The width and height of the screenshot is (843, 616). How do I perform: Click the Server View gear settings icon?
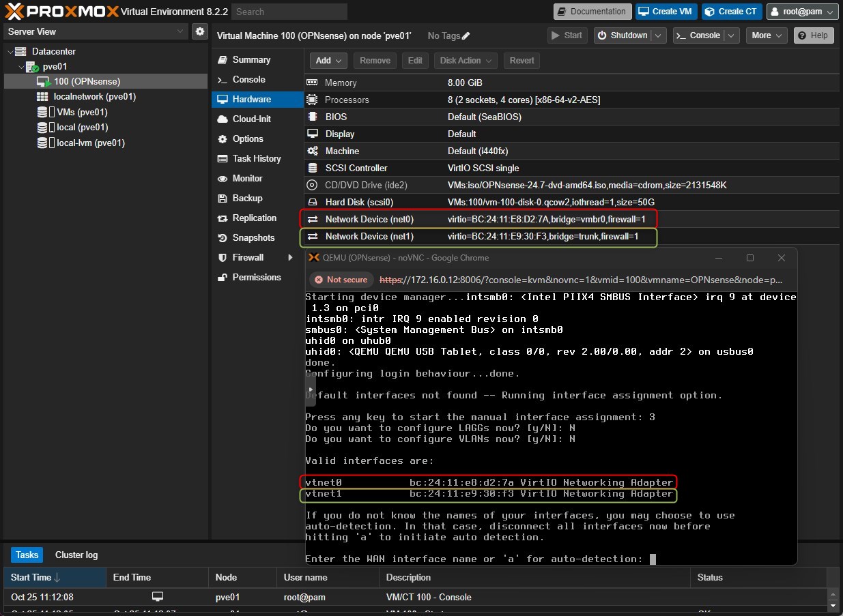coord(200,31)
